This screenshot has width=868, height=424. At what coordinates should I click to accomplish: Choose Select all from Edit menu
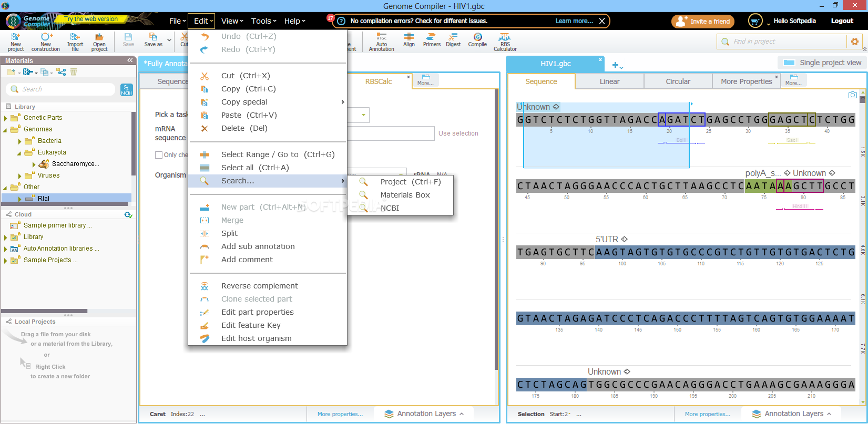268,168
